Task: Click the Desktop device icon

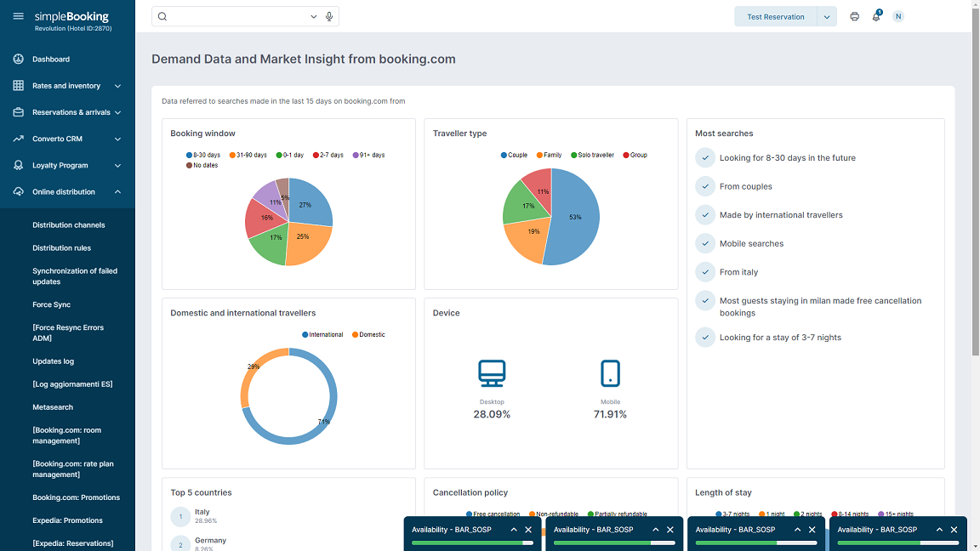Action: 492,373
